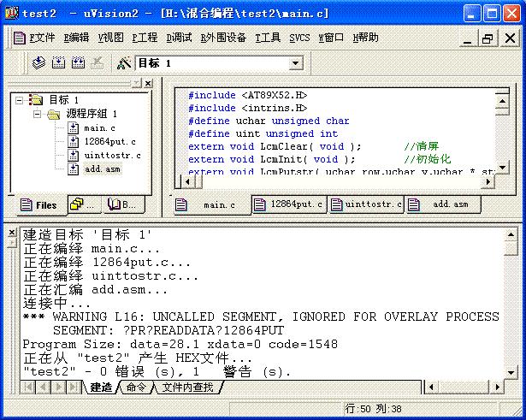
Task: Open the E编辑 menu
Action: (76, 38)
